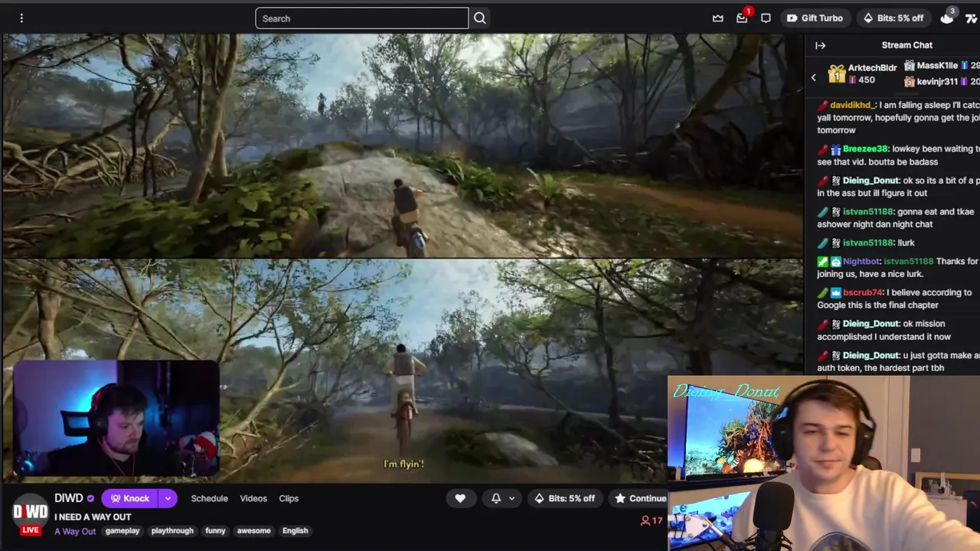Open notifications inbox with red badge
This screenshot has width=980, height=551.
tap(742, 18)
